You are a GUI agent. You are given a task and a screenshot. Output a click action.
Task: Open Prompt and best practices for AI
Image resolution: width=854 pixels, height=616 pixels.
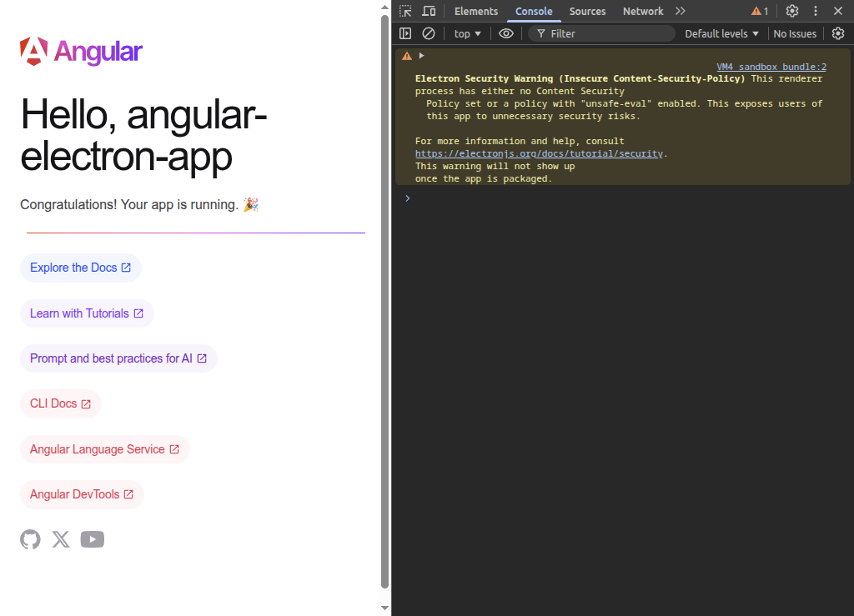(118, 358)
